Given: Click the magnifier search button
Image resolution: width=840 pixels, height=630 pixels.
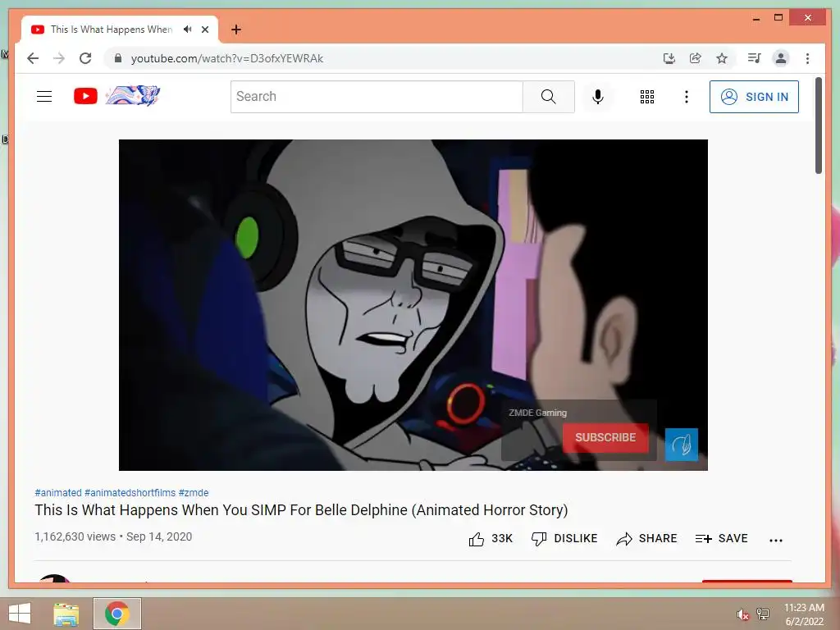Looking at the screenshot, I should pyautogui.click(x=548, y=97).
